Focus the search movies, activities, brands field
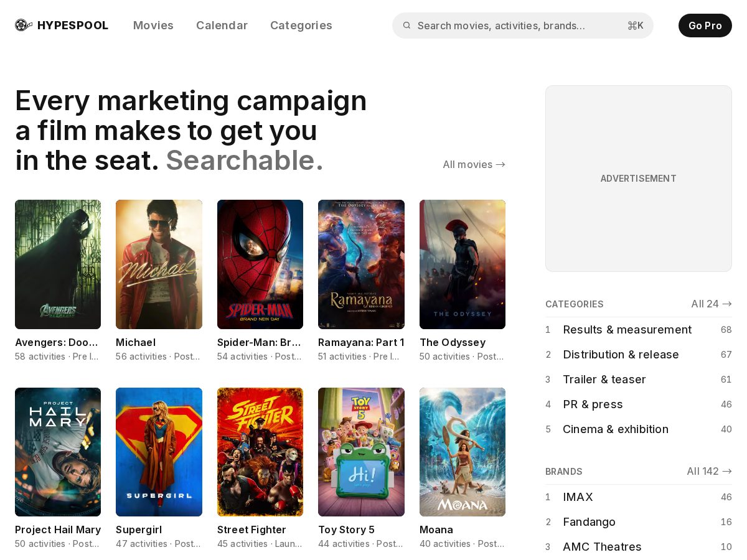 pos(523,26)
